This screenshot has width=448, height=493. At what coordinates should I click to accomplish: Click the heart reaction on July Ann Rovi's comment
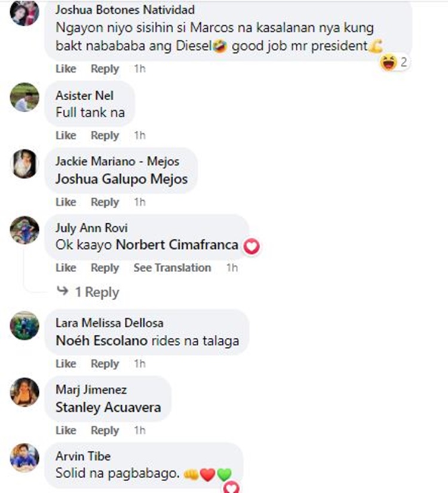[251, 246]
